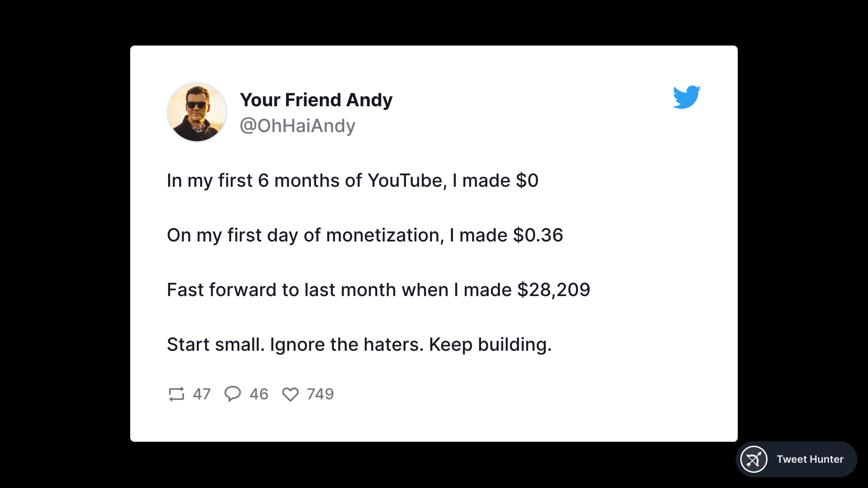Image resolution: width=868 pixels, height=488 pixels.
Task: Like the tweet with the heart icon
Action: [290, 394]
